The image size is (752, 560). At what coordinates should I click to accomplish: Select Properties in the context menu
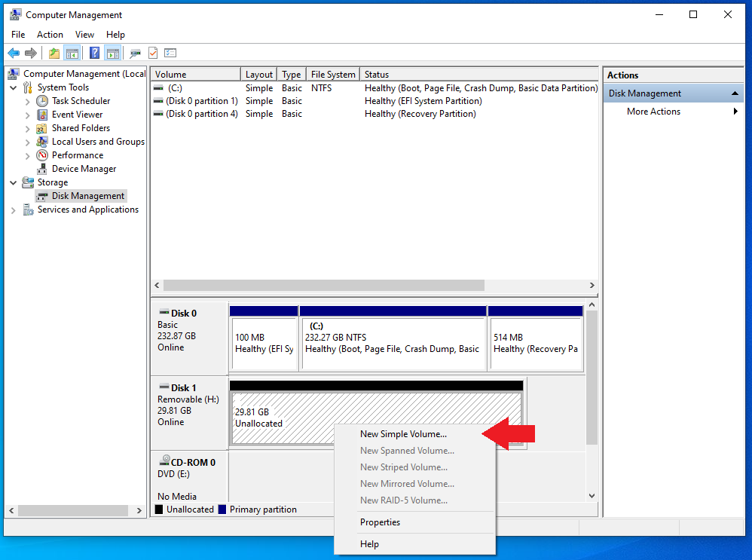point(380,522)
